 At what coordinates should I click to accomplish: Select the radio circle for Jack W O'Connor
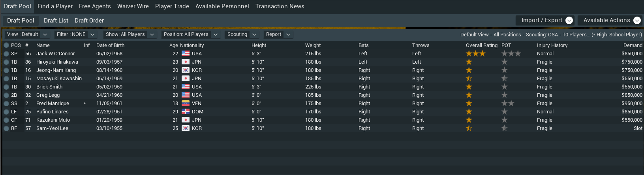click(6, 54)
